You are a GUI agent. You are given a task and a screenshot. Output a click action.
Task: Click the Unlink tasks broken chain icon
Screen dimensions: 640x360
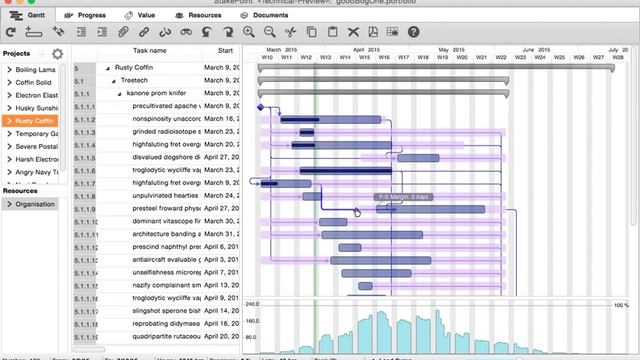(164, 32)
